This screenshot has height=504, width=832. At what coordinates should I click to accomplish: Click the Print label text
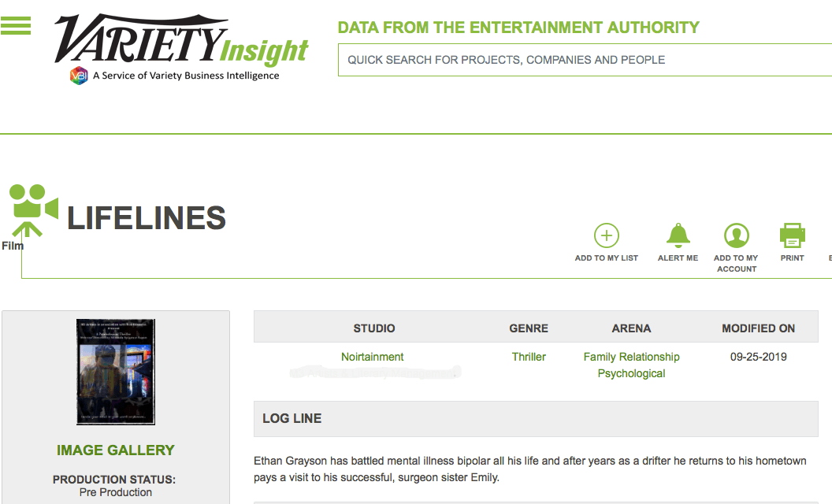[792, 258]
